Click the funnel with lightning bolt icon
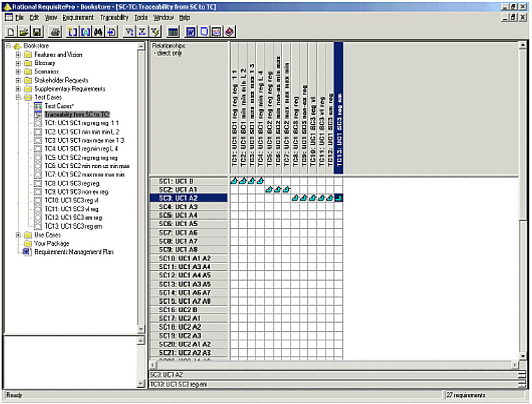The image size is (532, 404). (155, 32)
